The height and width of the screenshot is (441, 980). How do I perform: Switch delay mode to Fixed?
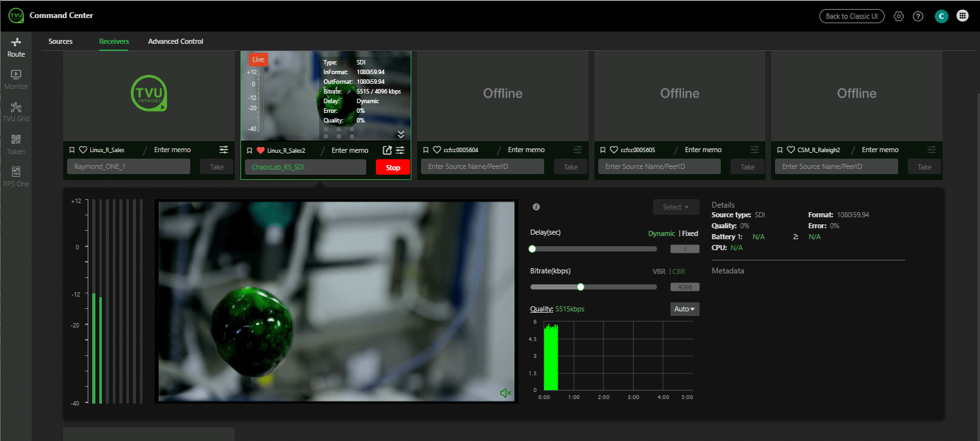[690, 233]
